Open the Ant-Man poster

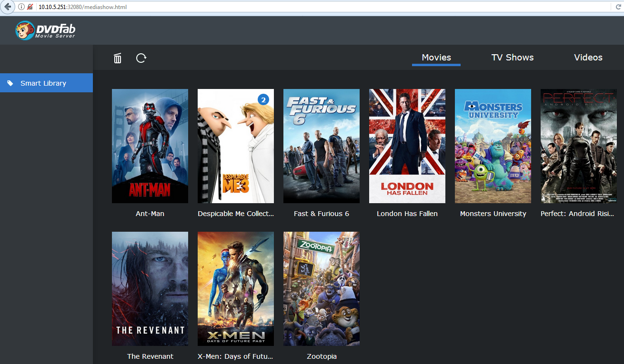[x=150, y=146]
